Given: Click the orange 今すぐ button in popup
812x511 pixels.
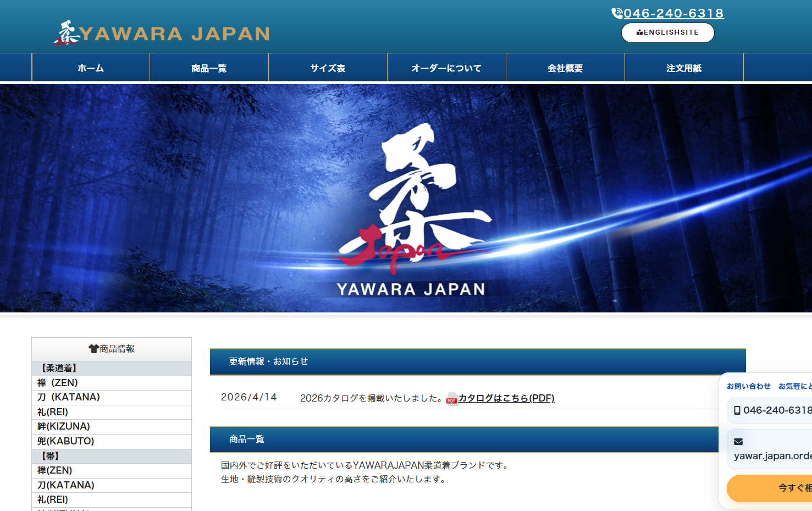Looking at the screenshot, I should [770, 488].
